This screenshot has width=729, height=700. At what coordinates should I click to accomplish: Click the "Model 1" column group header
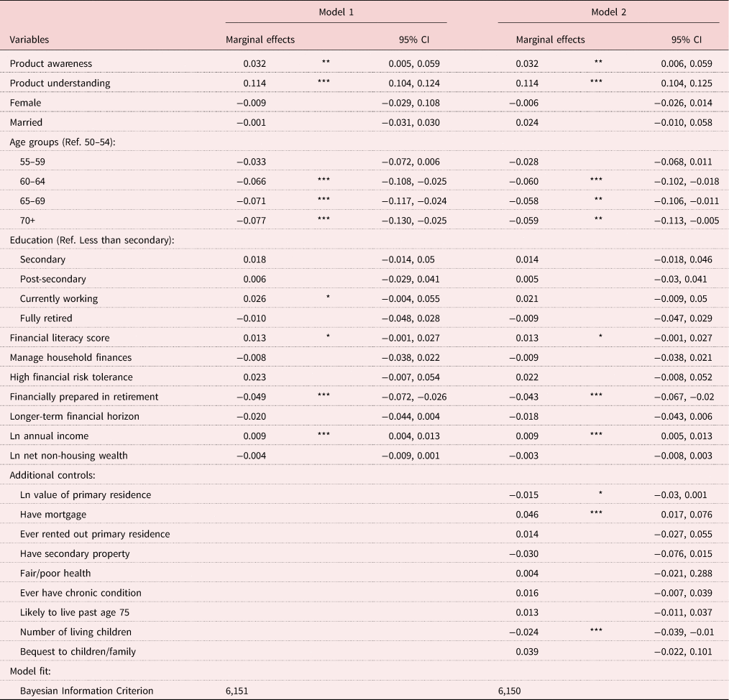coord(336,13)
